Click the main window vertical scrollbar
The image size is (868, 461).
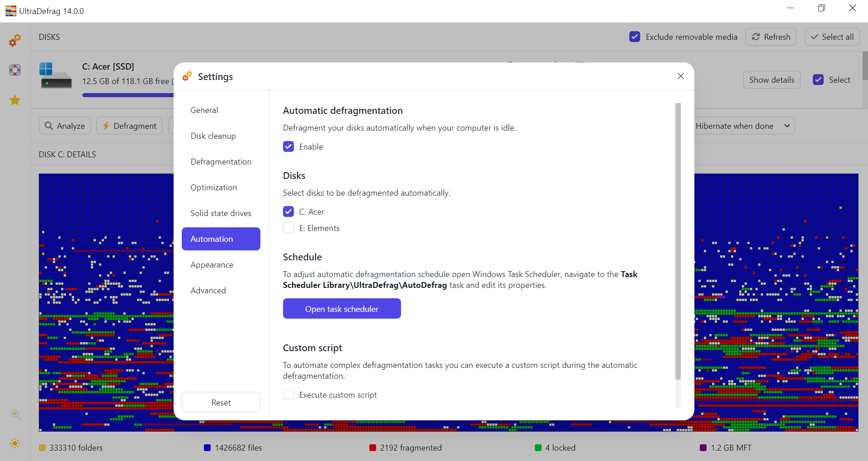[x=865, y=66]
